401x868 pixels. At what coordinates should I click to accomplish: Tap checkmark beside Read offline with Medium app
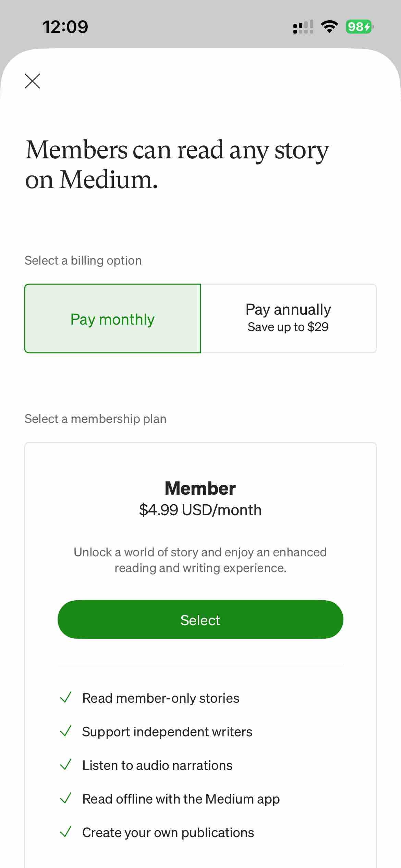coord(65,798)
